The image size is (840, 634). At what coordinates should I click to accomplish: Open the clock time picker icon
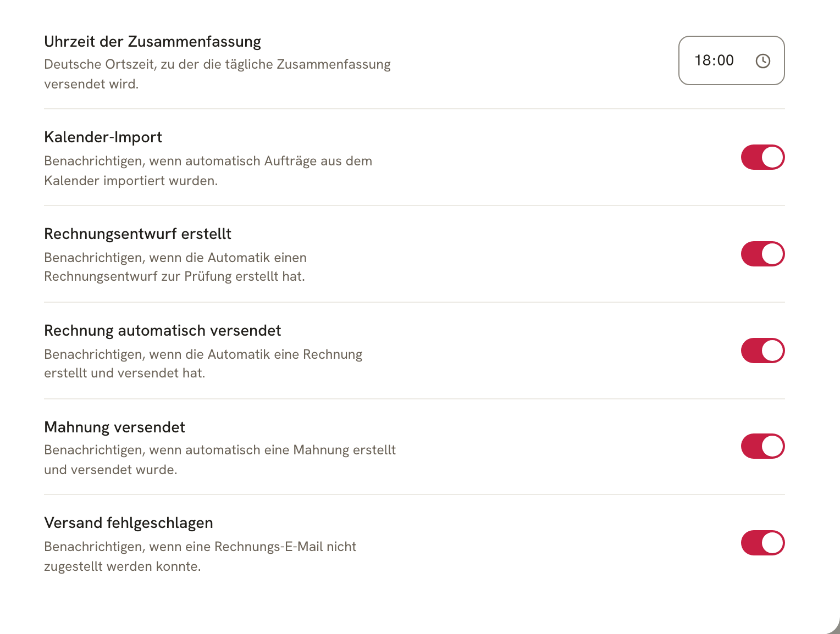(762, 60)
